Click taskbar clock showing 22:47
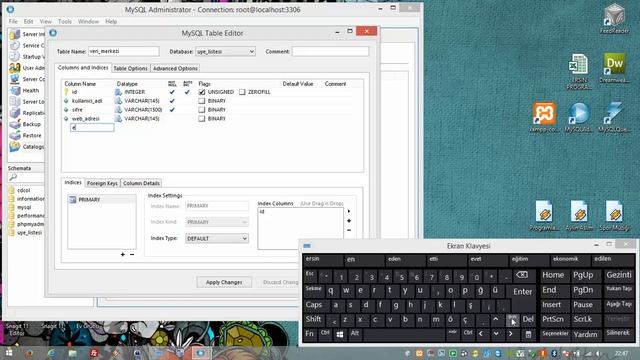The height and width of the screenshot is (360, 640). point(621,353)
